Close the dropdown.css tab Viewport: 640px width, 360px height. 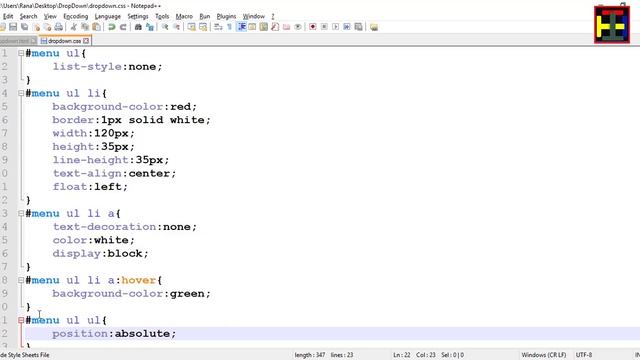(x=86, y=41)
